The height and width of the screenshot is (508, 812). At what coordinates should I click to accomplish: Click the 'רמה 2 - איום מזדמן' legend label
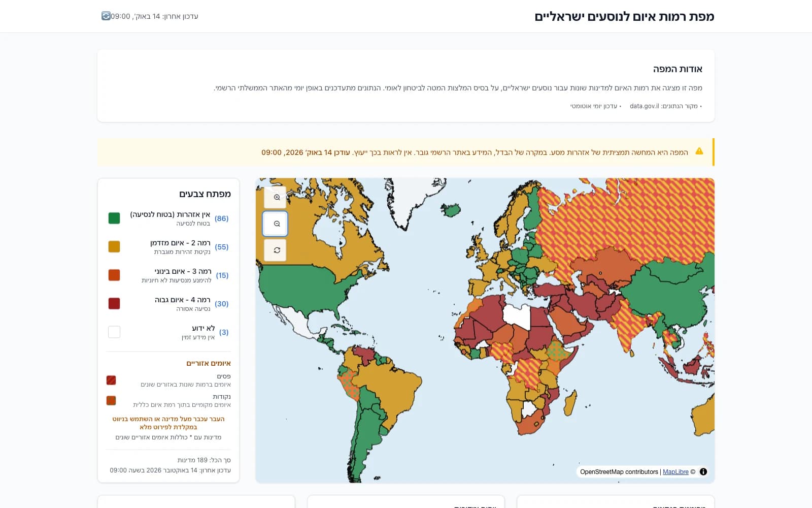(180, 243)
